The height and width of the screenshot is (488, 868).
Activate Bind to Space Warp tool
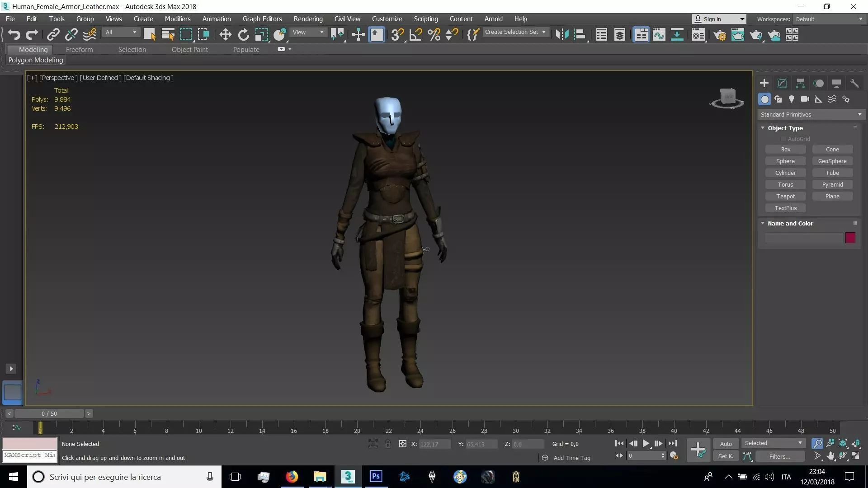[90, 34]
